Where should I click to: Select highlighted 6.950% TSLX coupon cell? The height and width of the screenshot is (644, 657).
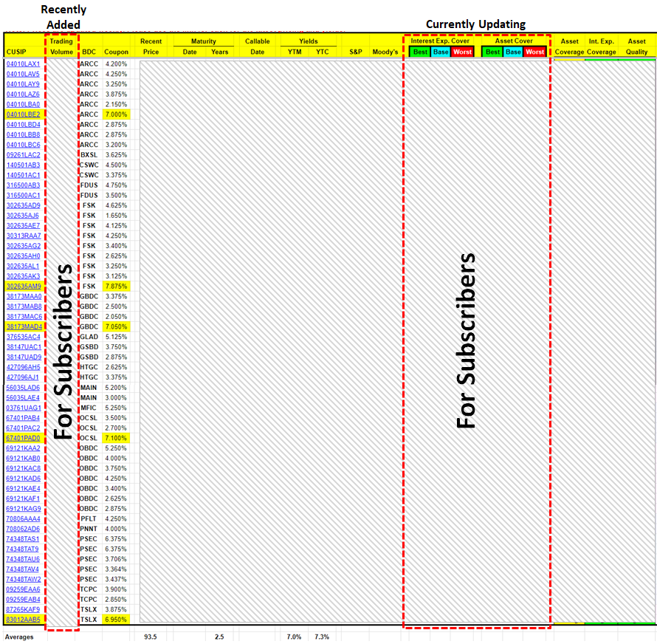point(116,620)
